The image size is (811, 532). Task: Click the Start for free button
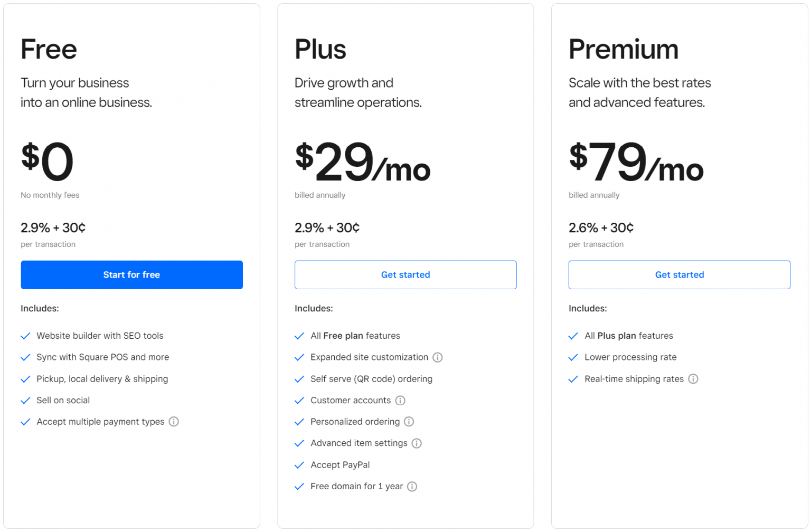[x=131, y=274]
